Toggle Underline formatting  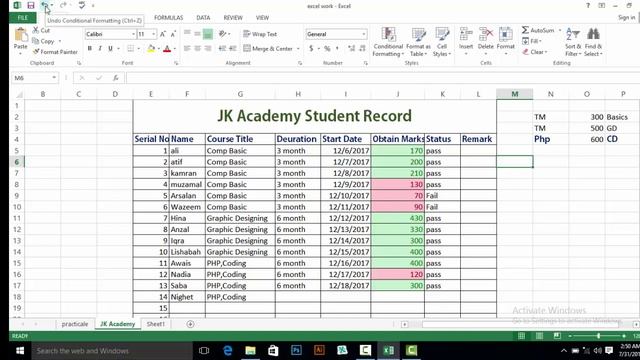(110, 49)
